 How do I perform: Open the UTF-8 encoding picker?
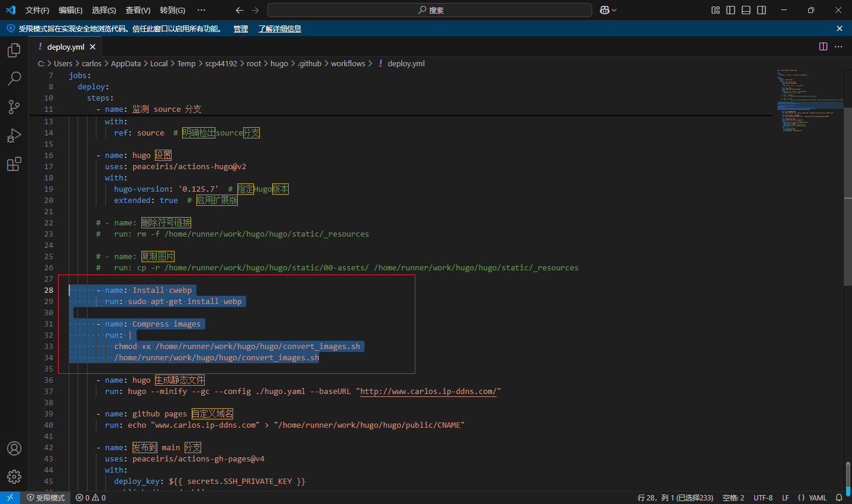tap(763, 497)
